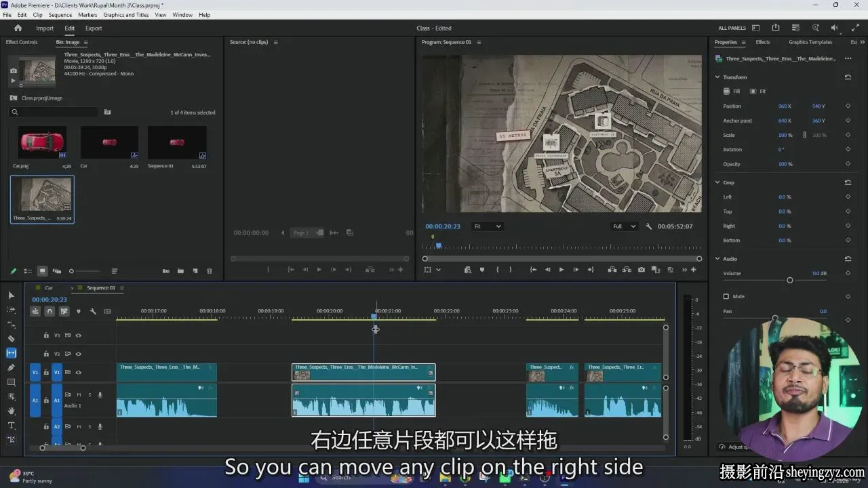Select the Pen tool in timeline toolbar

tap(11, 367)
